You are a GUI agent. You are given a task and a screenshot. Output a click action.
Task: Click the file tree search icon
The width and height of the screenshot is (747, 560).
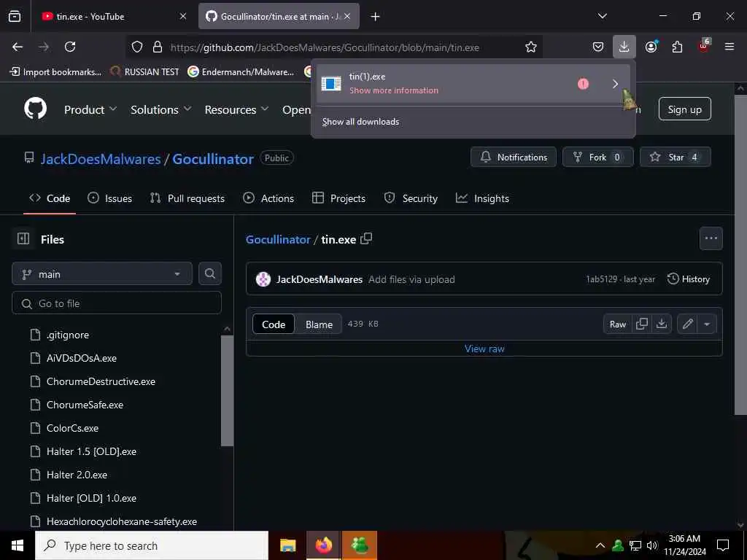(210, 274)
